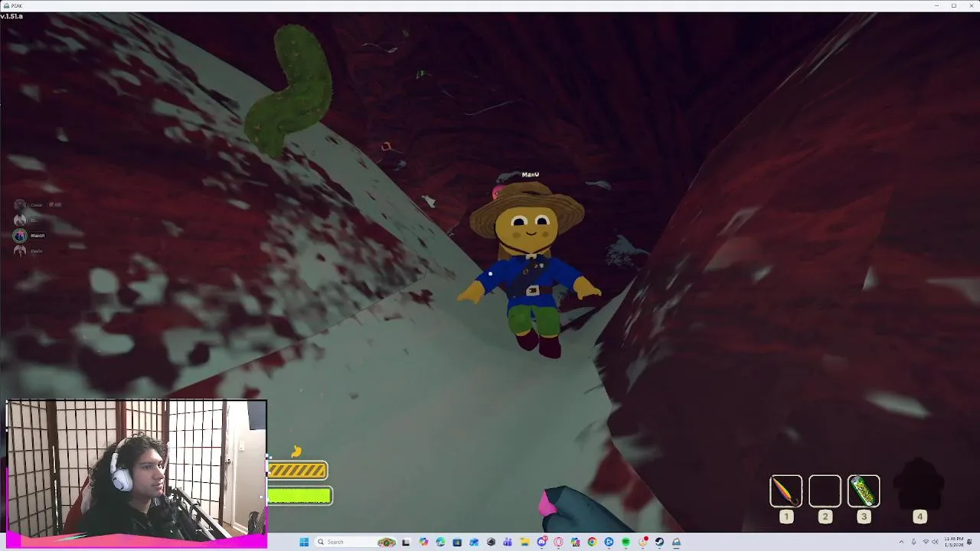Image resolution: width=980 pixels, height=551 pixels.
Task: Close the PEAK window
Action: [971, 5]
